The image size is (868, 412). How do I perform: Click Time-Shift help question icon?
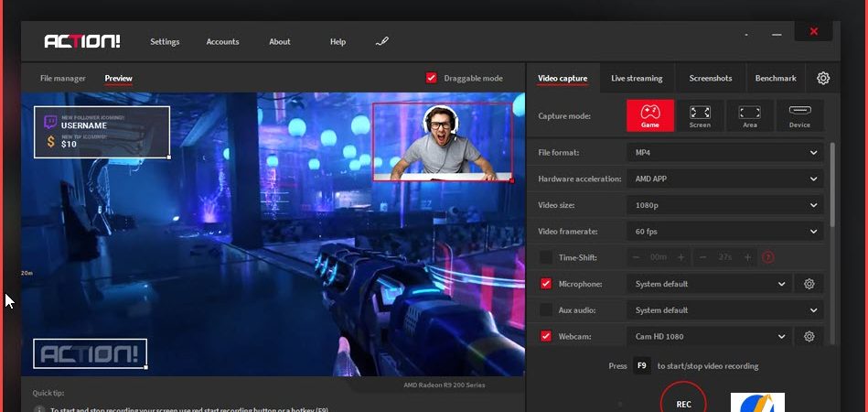point(767,257)
